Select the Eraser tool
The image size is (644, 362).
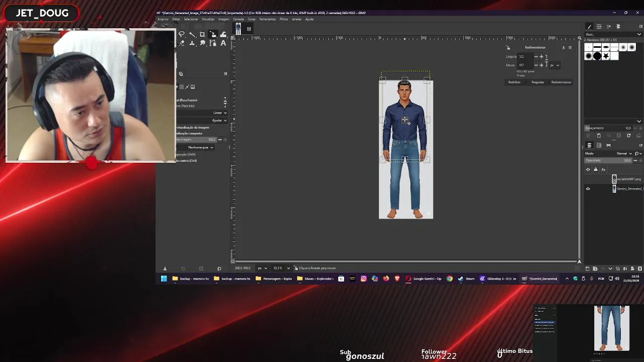point(182,43)
